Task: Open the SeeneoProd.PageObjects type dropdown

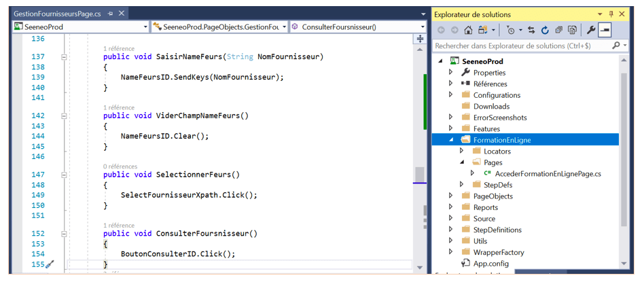Action: pos(284,27)
